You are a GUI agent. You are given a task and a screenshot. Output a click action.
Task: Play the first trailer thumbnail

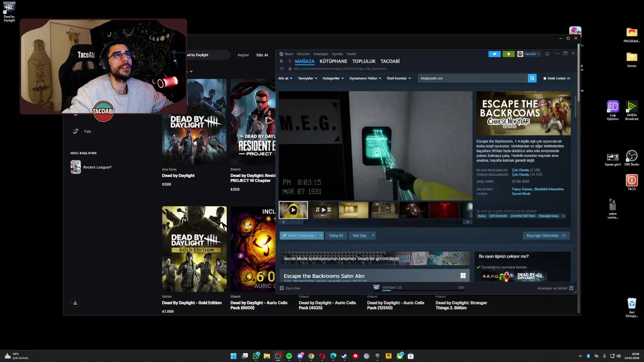293,210
